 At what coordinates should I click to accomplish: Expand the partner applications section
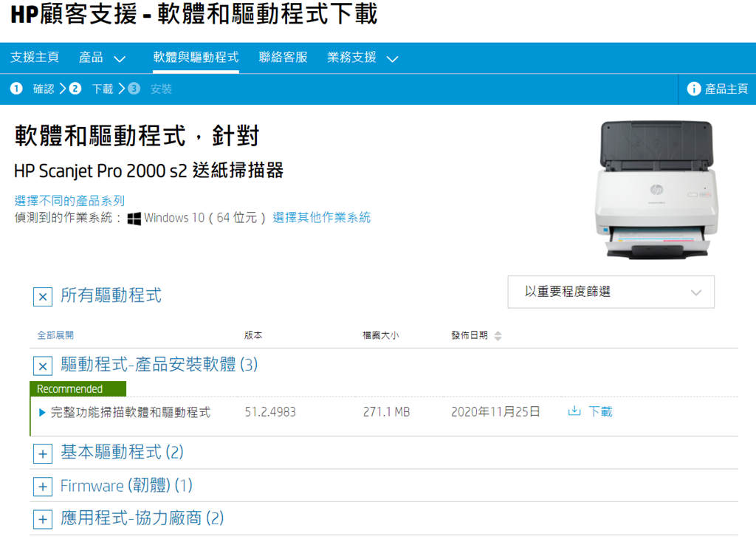43,519
